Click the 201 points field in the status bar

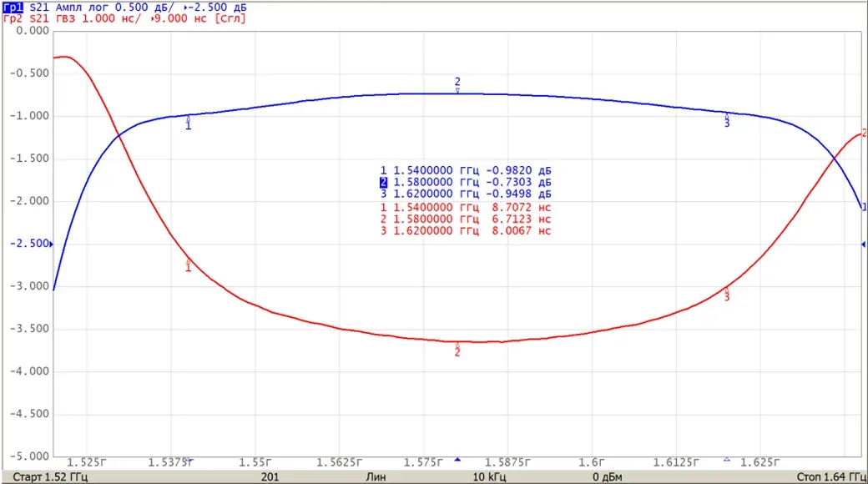270,476
